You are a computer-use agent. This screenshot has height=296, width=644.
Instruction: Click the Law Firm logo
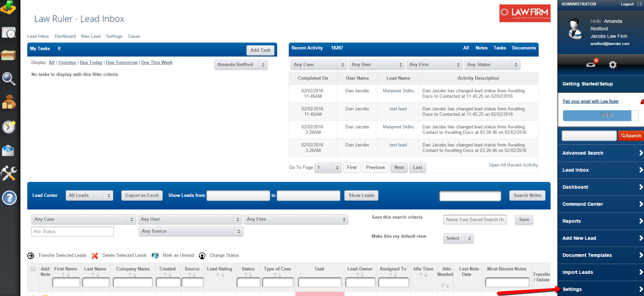point(525,13)
